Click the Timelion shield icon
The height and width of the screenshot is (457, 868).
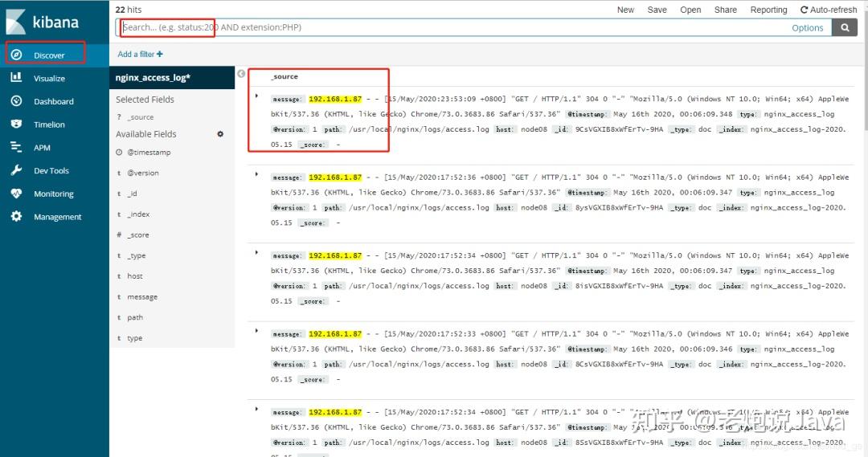coord(17,124)
